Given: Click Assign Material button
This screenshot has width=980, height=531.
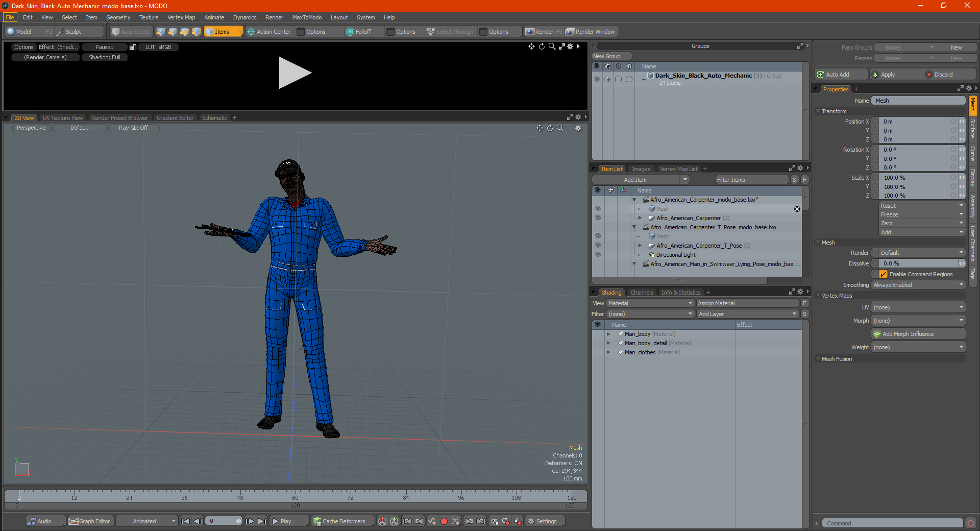Looking at the screenshot, I should click(747, 303).
